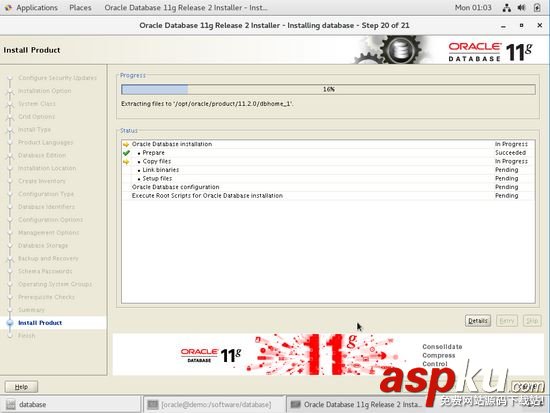Select Operating System Groups step
550x413 pixels.
pyautogui.click(x=55, y=284)
